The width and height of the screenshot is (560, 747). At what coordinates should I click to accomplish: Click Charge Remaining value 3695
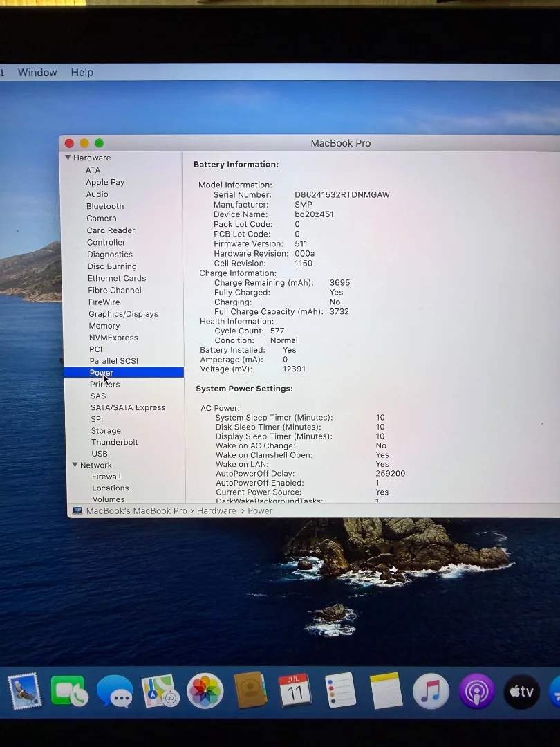[339, 282]
